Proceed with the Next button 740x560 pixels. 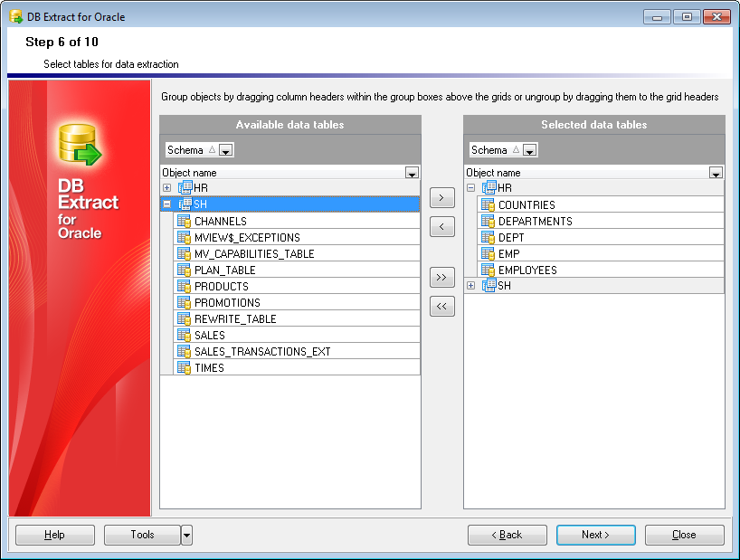click(x=596, y=535)
